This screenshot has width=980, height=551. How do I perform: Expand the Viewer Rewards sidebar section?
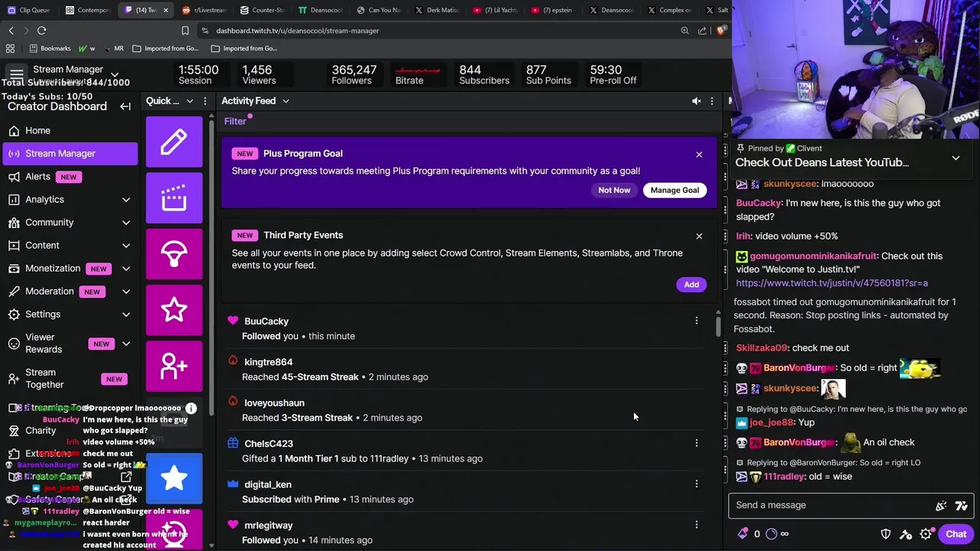coord(126,344)
